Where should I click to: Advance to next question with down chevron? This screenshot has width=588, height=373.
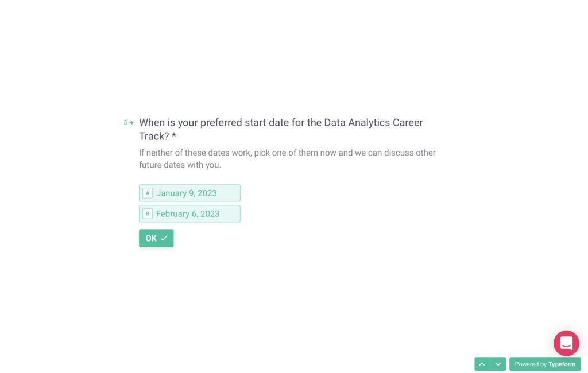tap(498, 364)
